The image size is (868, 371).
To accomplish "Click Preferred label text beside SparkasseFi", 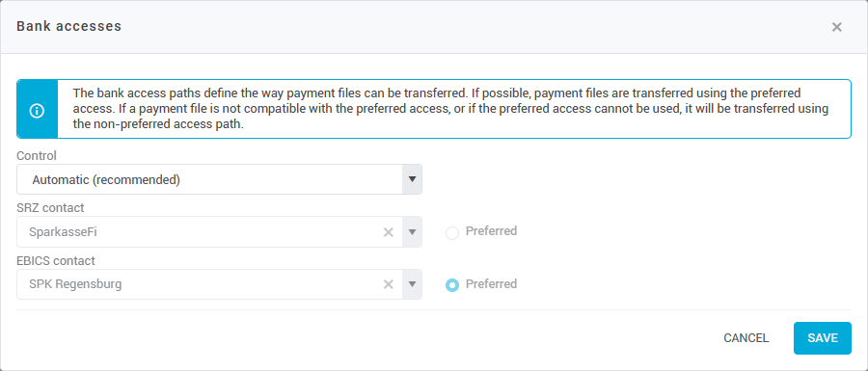I will (x=491, y=230).
